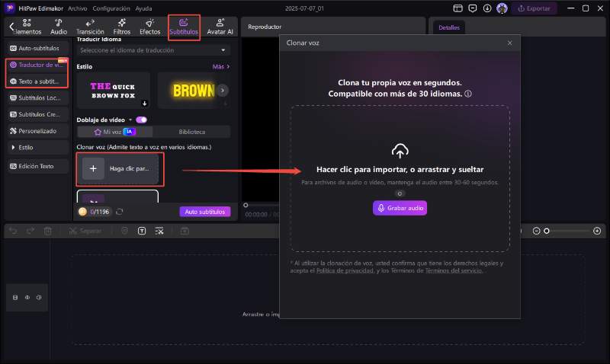Select Edición Texto in the sidebar
This screenshot has width=610, height=364.
coord(37,166)
